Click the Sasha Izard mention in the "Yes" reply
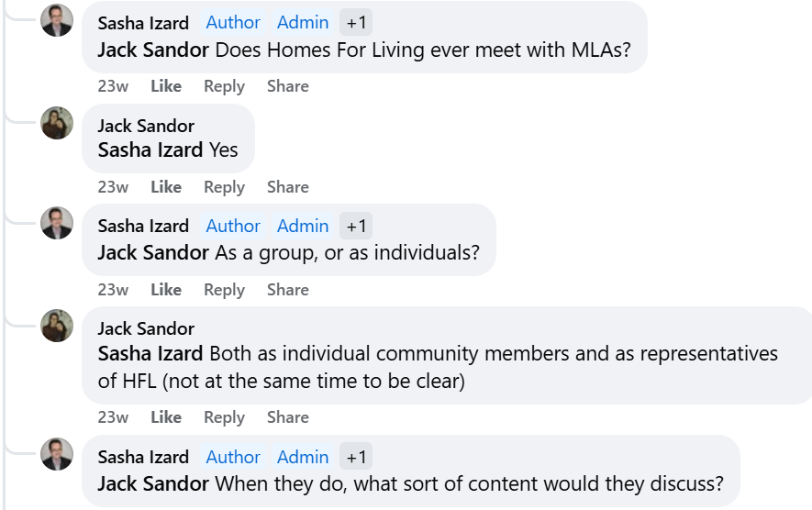This screenshot has height=510, width=812. pyautogui.click(x=150, y=150)
